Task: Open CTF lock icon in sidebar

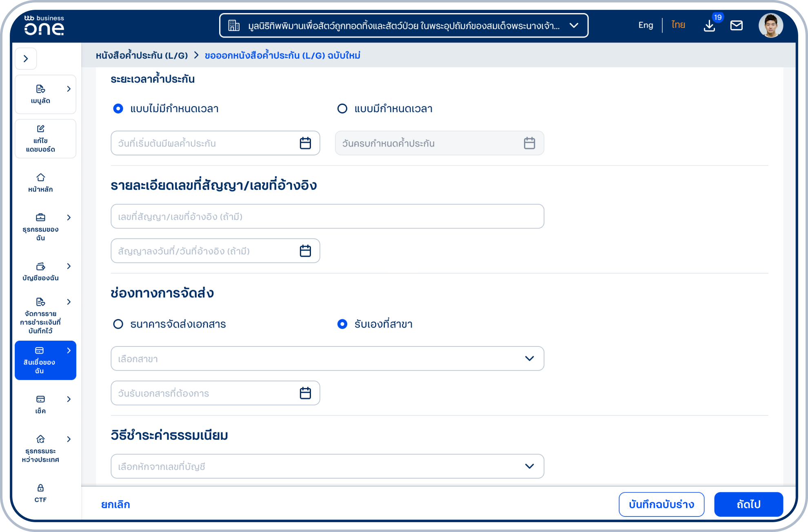Action: point(40,488)
